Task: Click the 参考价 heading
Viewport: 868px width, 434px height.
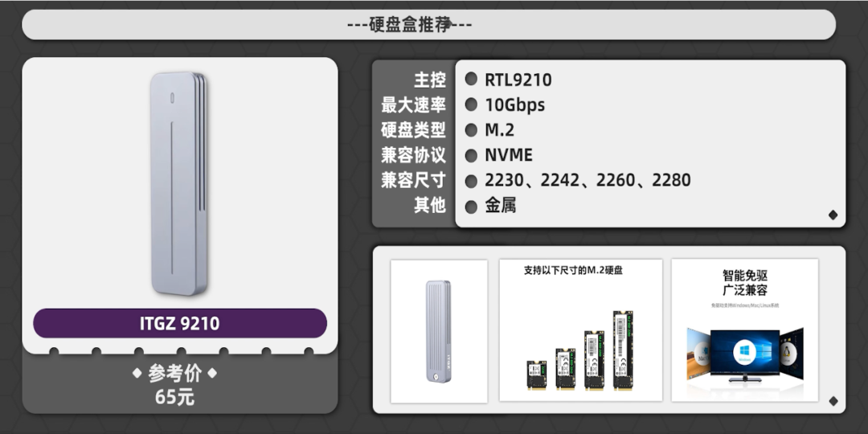Action: 174,373
